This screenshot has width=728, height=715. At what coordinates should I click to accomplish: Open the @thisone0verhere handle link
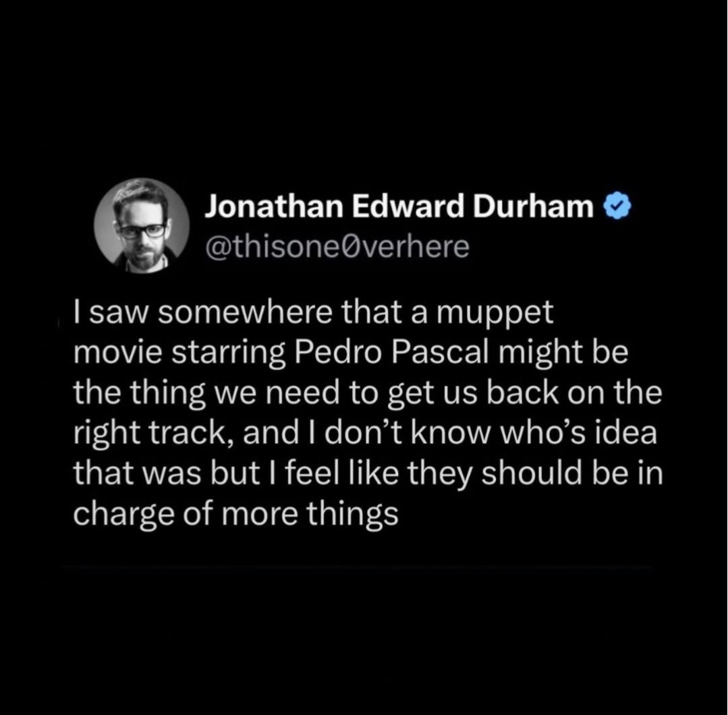coord(337,246)
